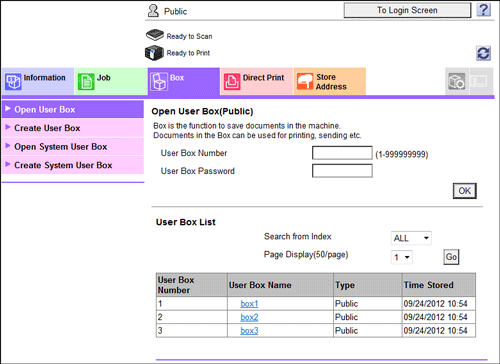500x364 pixels.
Task: Open the box2 link
Action: (x=249, y=317)
